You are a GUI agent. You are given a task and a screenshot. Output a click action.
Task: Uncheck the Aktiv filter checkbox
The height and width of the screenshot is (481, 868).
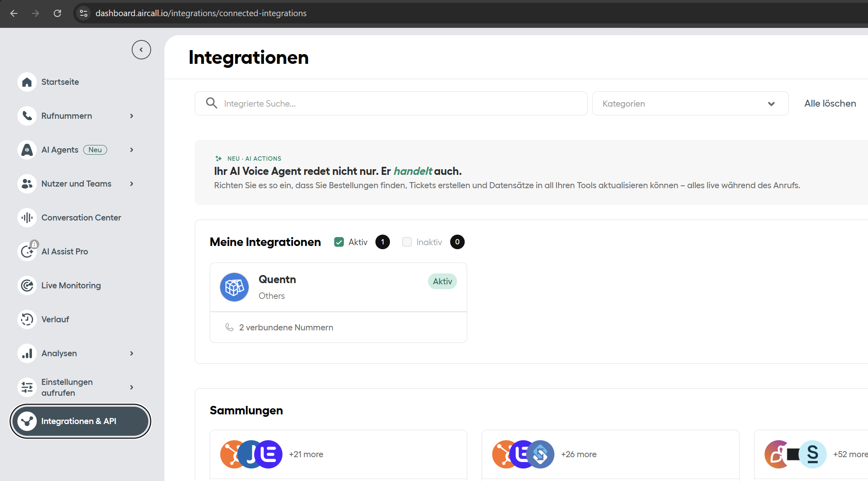click(339, 242)
